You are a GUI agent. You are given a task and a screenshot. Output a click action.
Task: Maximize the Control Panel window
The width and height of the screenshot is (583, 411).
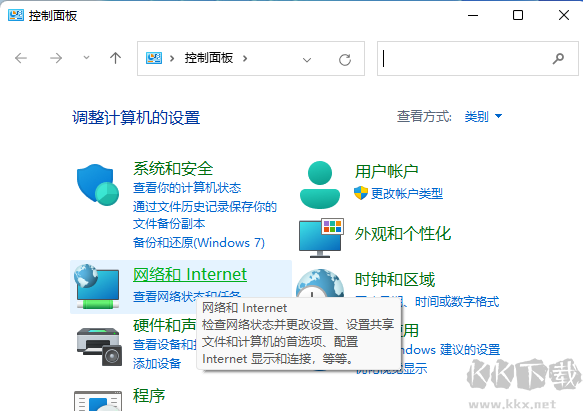click(x=518, y=15)
